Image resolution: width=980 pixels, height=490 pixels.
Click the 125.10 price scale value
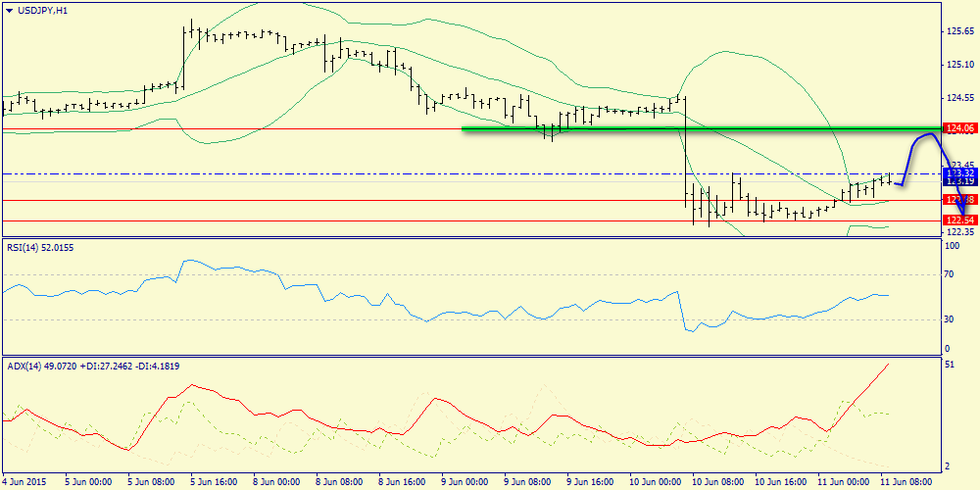click(960, 65)
